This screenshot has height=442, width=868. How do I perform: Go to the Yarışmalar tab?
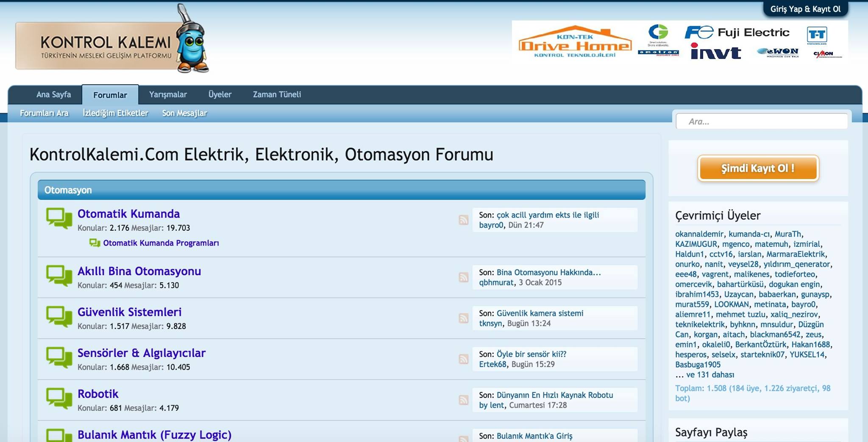click(168, 94)
